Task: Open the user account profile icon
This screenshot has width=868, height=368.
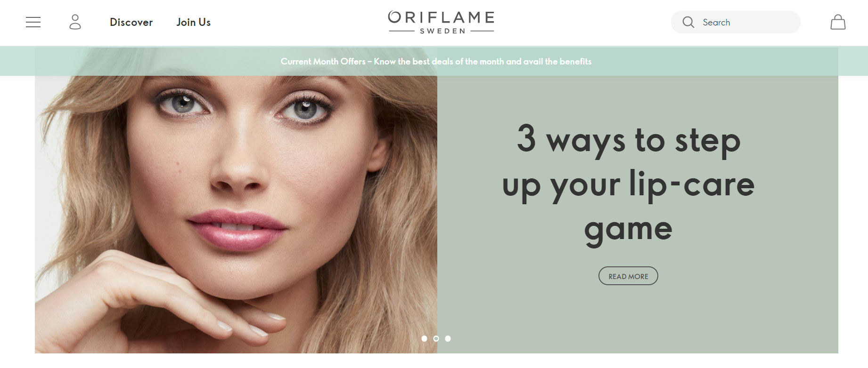Action: coord(75,22)
